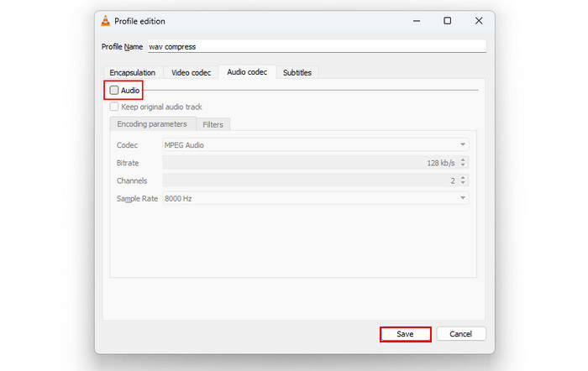Minimize the Profile edition window

pyautogui.click(x=417, y=21)
